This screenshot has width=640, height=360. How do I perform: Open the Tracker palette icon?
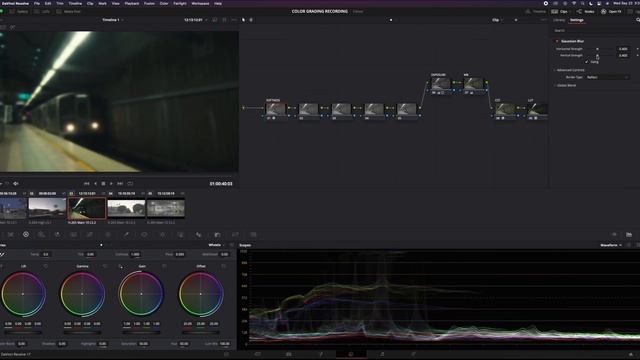tap(162, 235)
